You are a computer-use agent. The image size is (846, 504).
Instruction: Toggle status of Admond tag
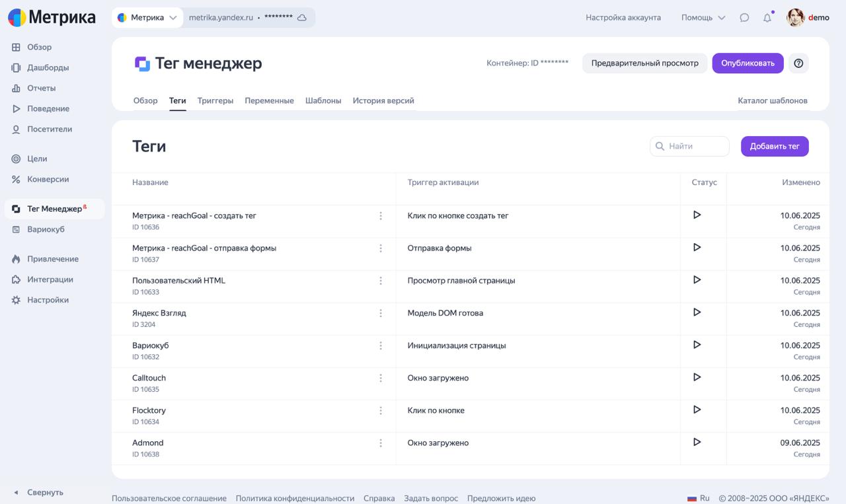click(697, 442)
